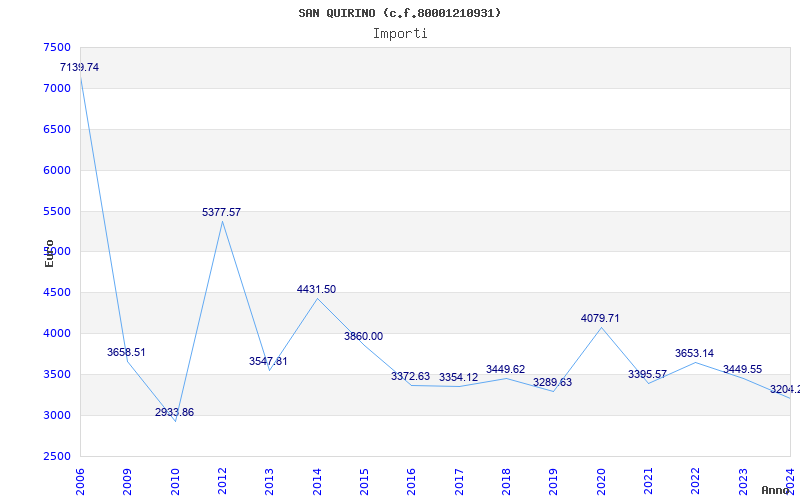Select the 3860.00 data label
The image size is (800, 500).
pyautogui.click(x=363, y=336)
